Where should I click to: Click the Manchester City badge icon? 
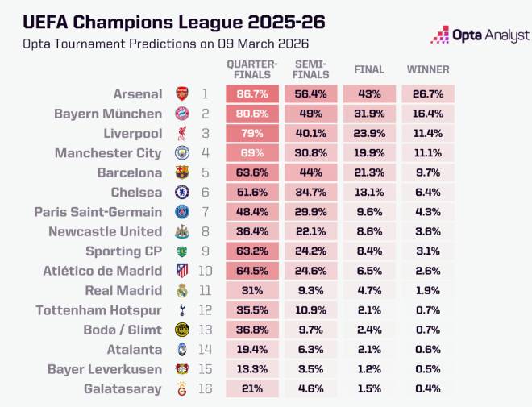tap(181, 152)
